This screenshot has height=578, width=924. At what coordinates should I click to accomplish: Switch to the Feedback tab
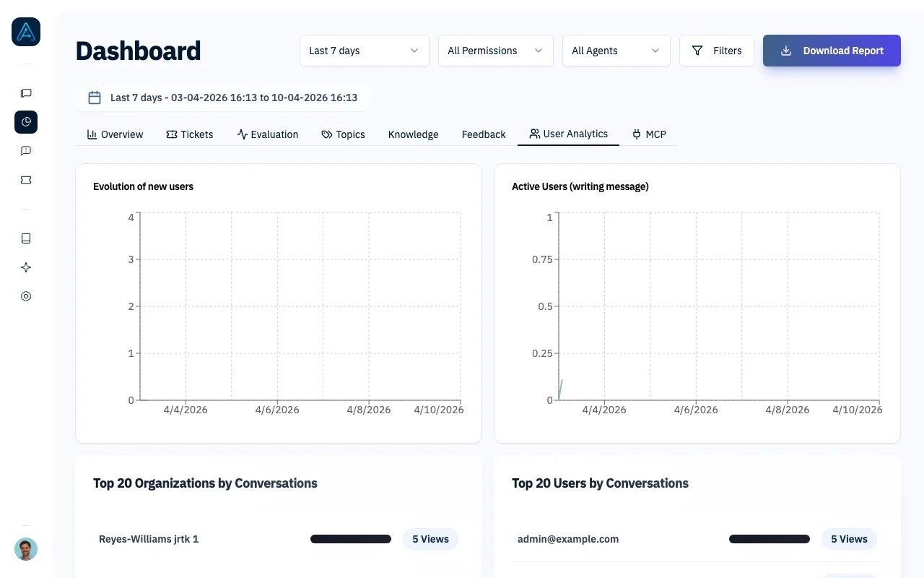484,134
